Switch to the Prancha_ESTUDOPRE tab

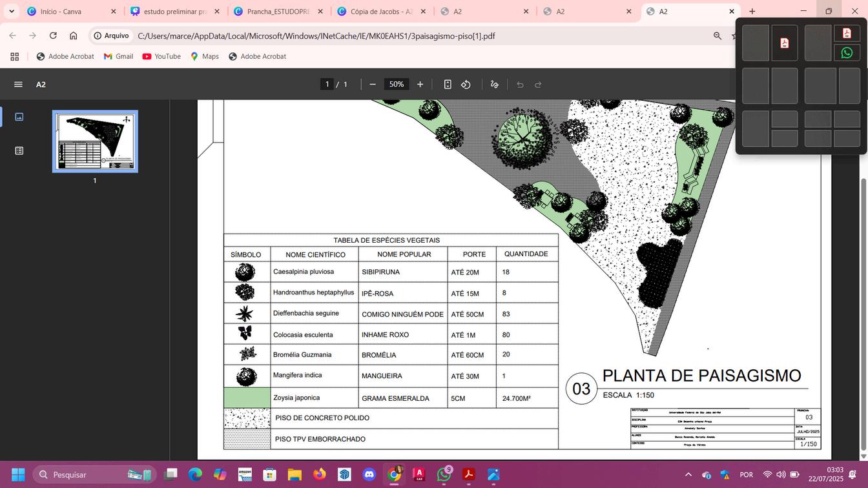278,12
